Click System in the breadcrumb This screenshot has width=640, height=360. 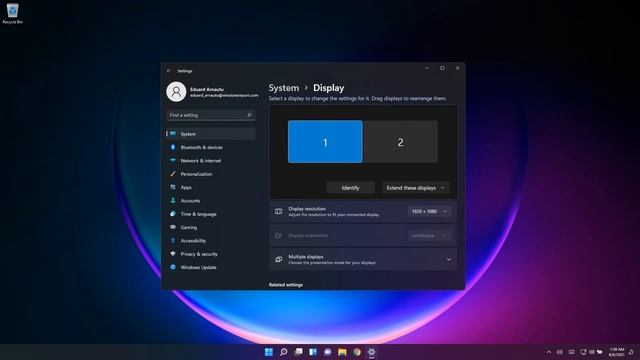[284, 88]
